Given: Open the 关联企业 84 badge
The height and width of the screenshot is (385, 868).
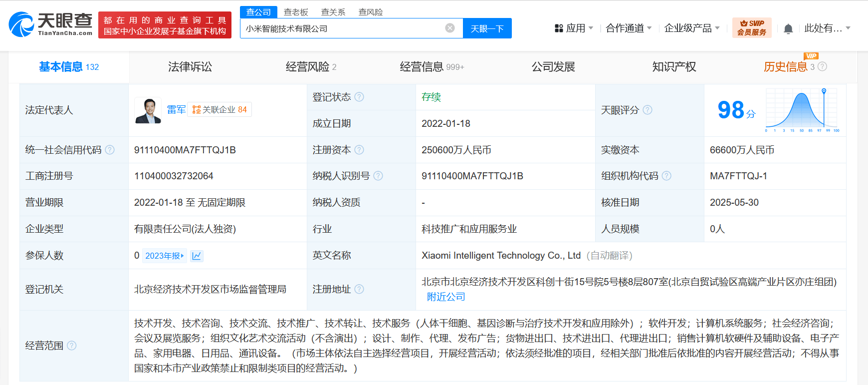Looking at the screenshot, I should pyautogui.click(x=220, y=109).
